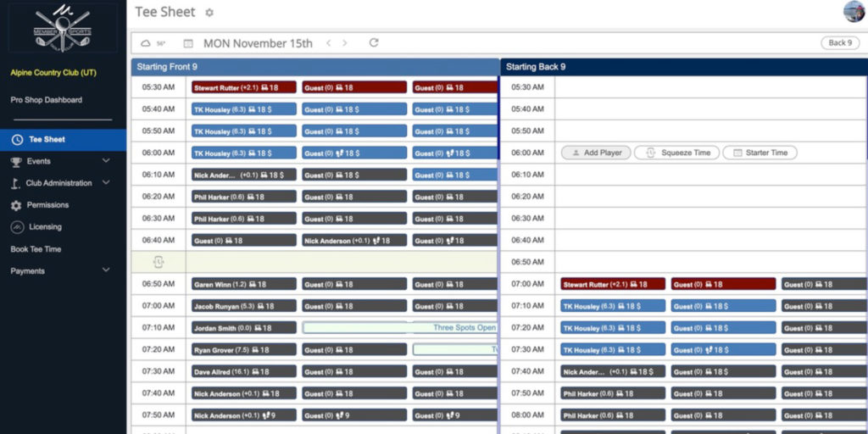
Task: Go to Pro Shop Dashboard
Action: click(47, 100)
